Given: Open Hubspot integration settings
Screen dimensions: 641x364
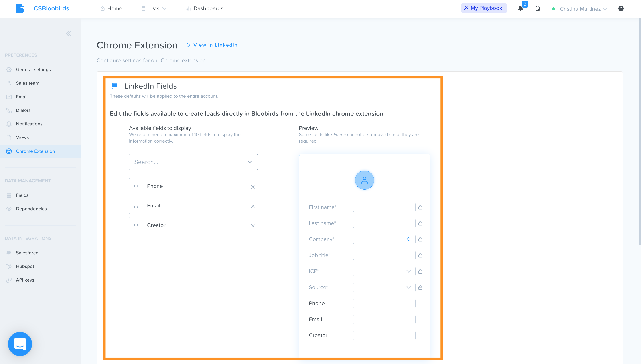Looking at the screenshot, I should (25, 266).
